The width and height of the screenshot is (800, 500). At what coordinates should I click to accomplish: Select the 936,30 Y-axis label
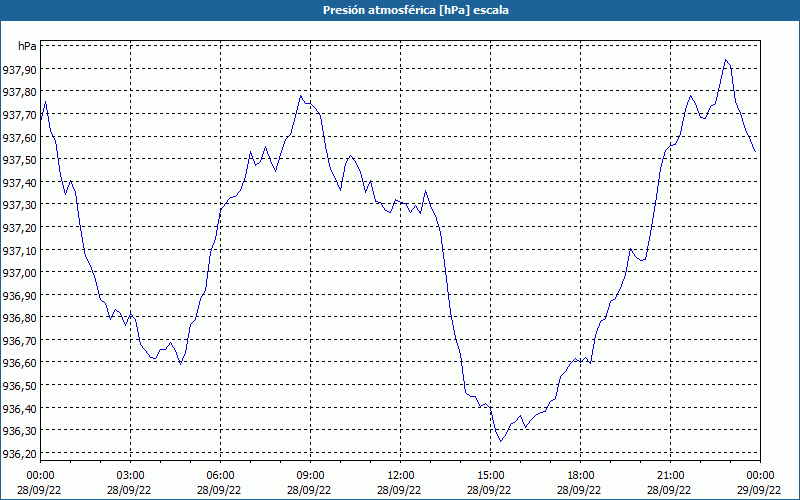coord(20,432)
